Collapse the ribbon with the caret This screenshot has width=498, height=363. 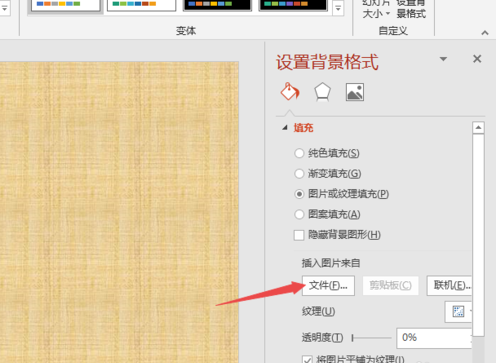pyautogui.click(x=485, y=33)
